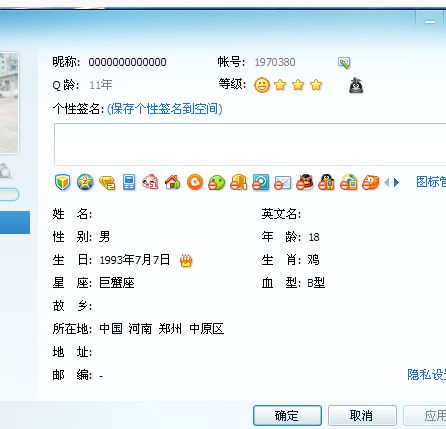446x429 pixels.
Task: Click the age value 18
Action: coord(314,237)
